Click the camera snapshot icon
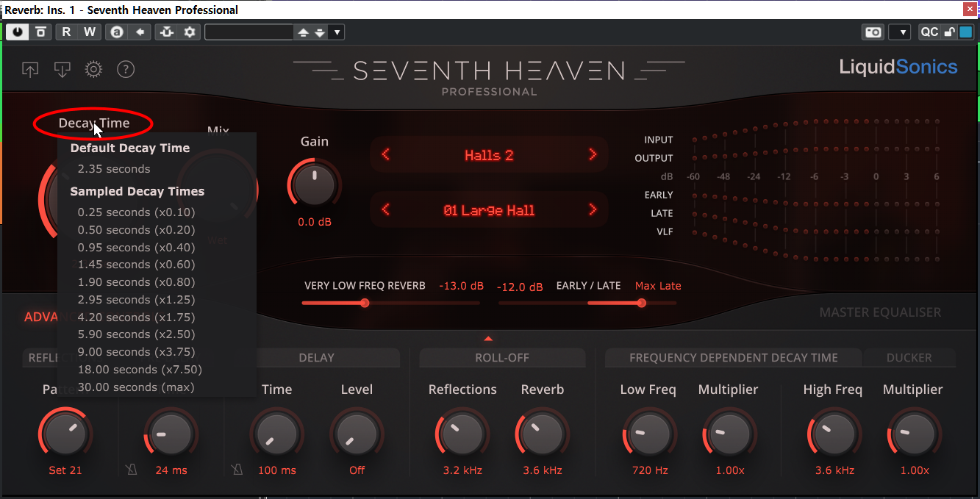 (x=873, y=32)
